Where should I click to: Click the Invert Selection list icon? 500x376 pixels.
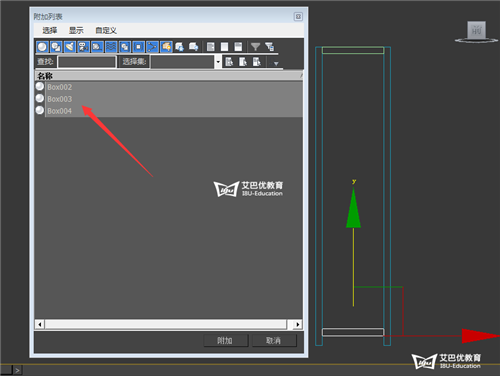(238, 47)
